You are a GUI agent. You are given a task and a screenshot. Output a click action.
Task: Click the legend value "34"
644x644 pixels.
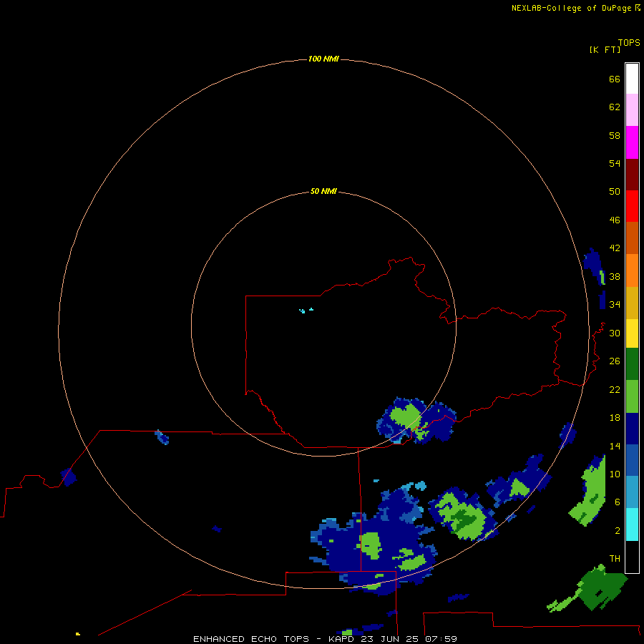click(615, 305)
